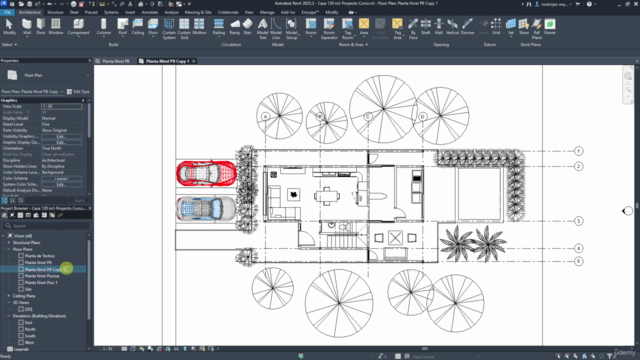The image size is (640, 360).
Task: Select the Door tool
Action: pos(41,27)
